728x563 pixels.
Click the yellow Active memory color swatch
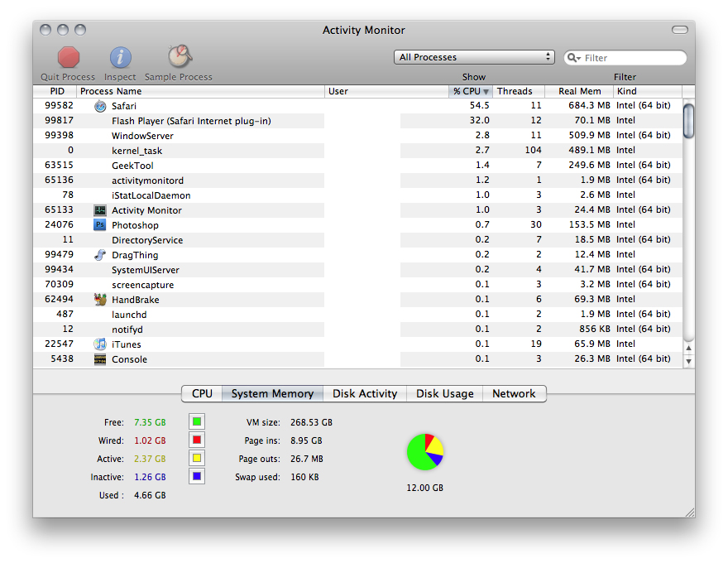coord(197,458)
